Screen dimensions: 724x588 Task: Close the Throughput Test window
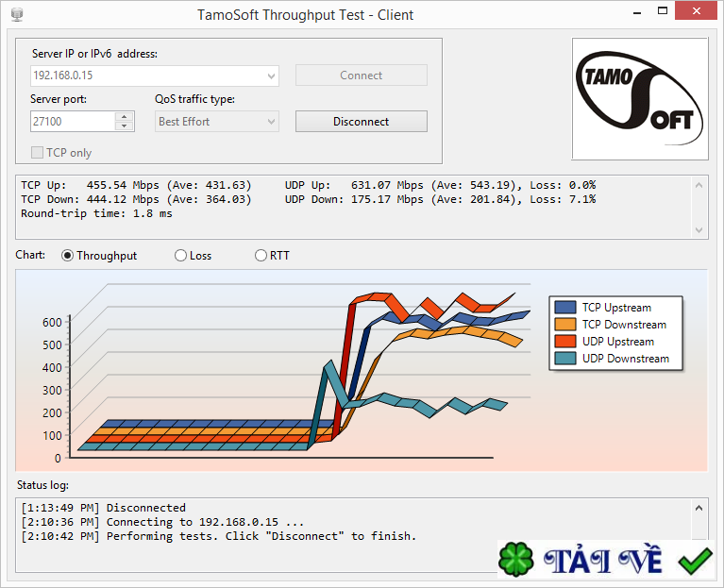(697, 11)
